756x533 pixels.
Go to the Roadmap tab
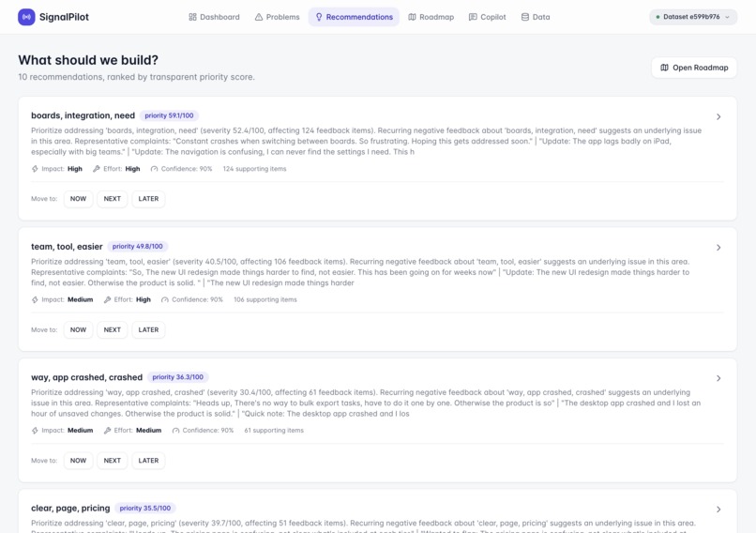tap(431, 17)
